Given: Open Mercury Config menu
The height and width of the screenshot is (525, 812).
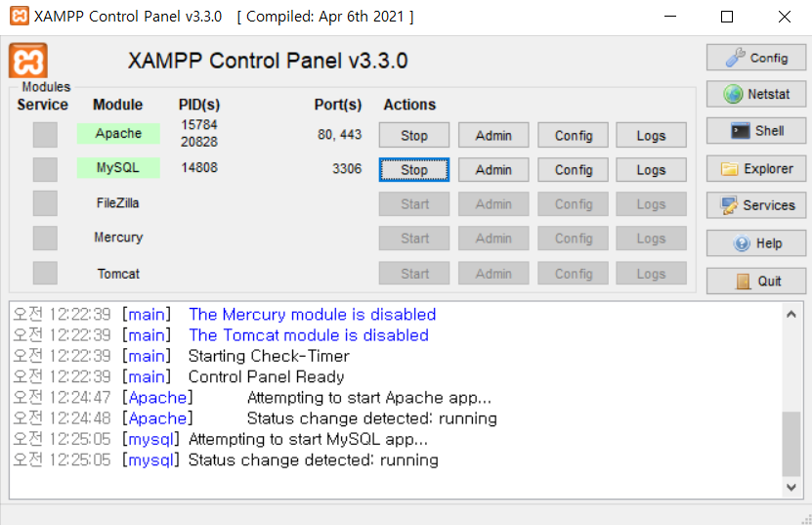Looking at the screenshot, I should tap(574, 238).
